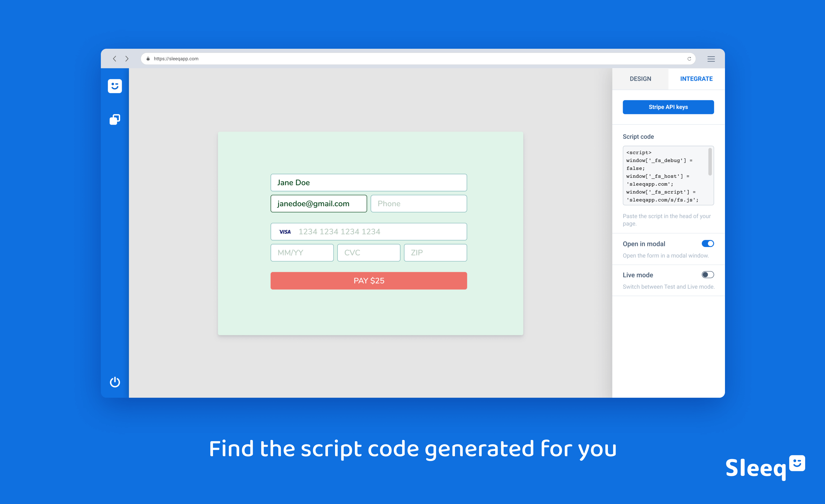Open the browser hamburger menu
Screen dimensions: 825x504
click(711, 59)
